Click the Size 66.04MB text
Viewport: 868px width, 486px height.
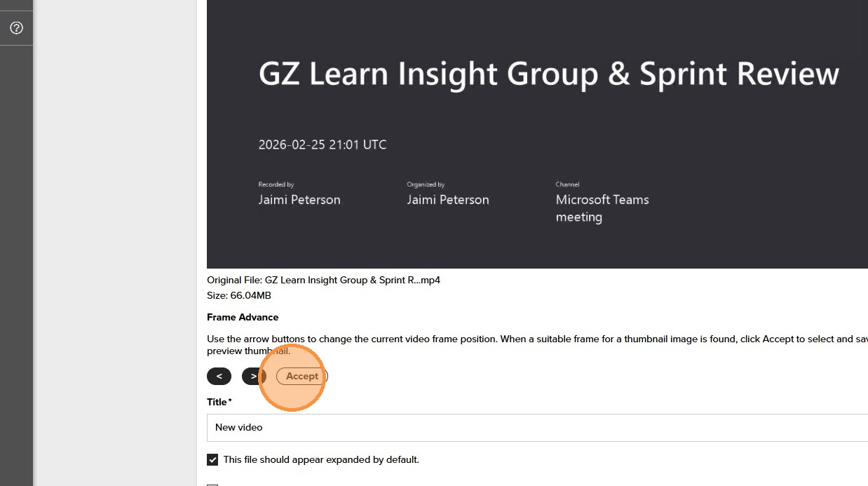(239, 296)
